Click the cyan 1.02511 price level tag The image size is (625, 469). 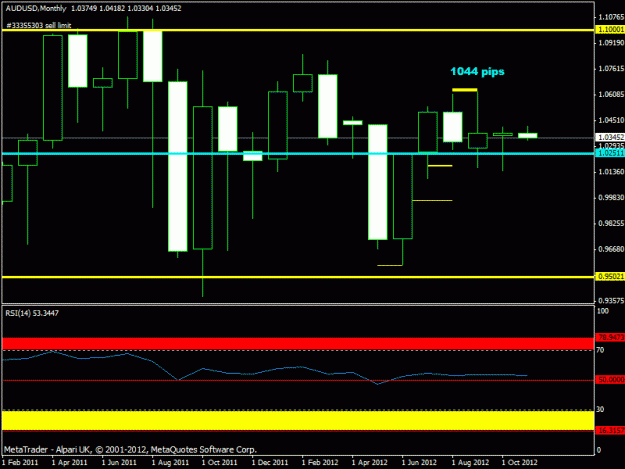[x=609, y=153]
